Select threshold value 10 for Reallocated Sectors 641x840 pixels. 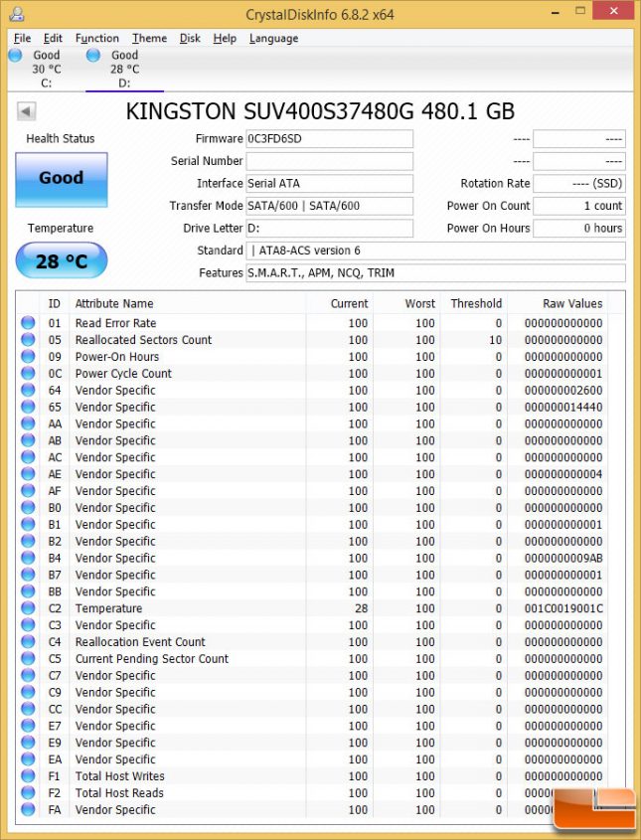pos(496,340)
